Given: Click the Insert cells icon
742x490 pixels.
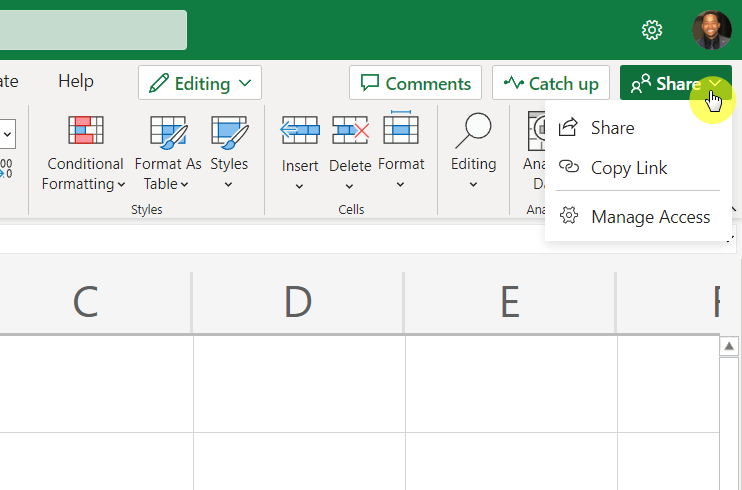Looking at the screenshot, I should click(300, 130).
